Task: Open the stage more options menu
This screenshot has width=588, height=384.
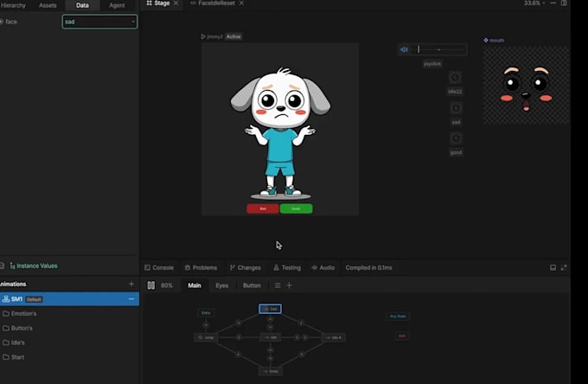Action: tap(553, 3)
